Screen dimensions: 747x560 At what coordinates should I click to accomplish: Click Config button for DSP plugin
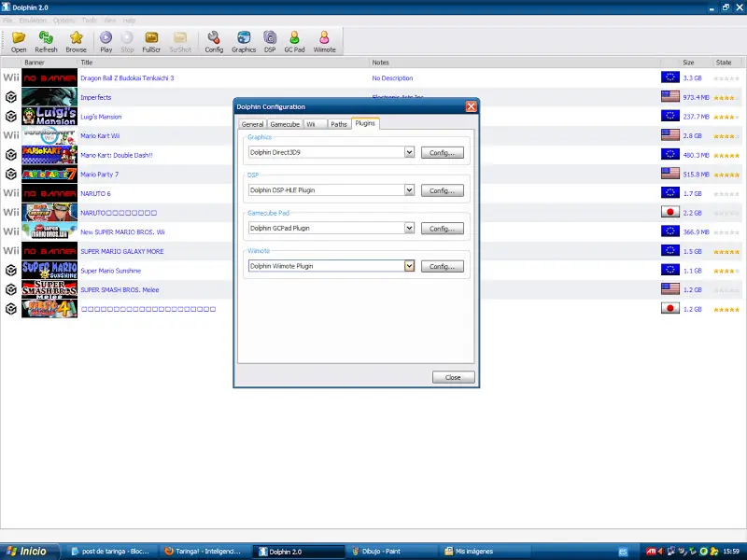point(442,190)
